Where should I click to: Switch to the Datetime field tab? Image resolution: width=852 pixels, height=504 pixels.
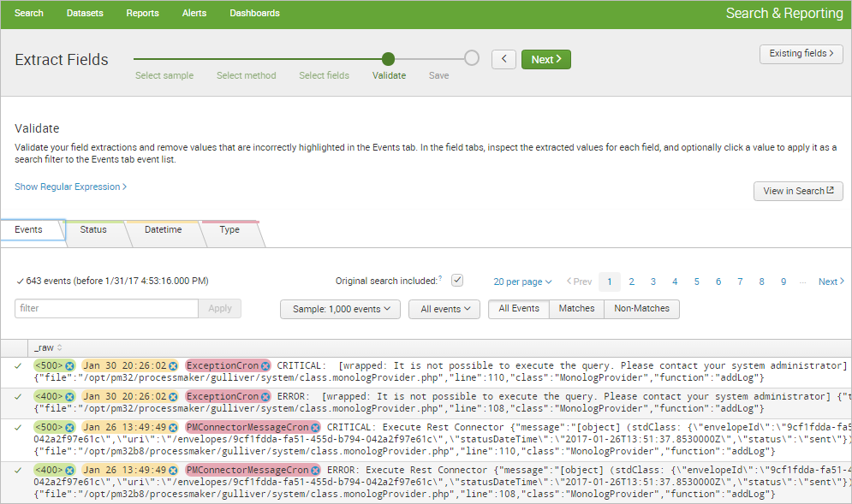click(x=163, y=230)
